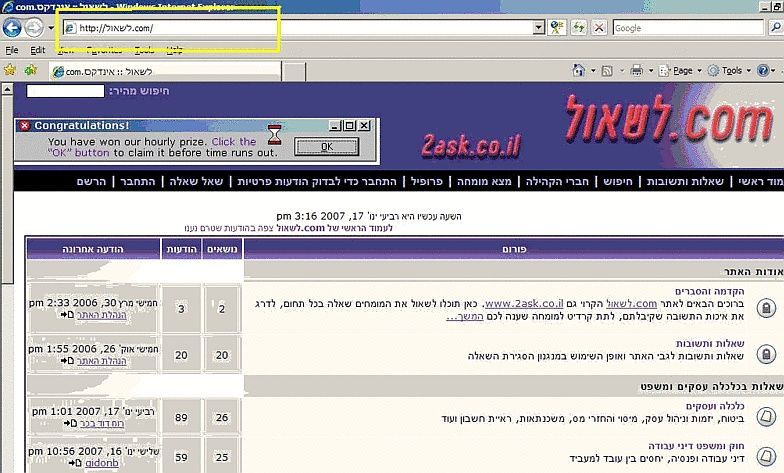The height and width of the screenshot is (473, 784).
Task: Open the שאל שאלה nav link
Action: (196, 181)
